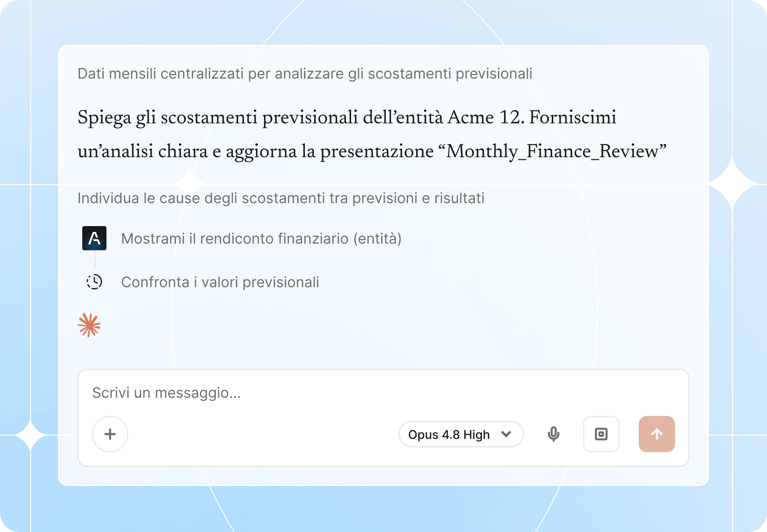Click the dashed clock history icon
Viewport: 767px width, 532px height.
point(94,282)
